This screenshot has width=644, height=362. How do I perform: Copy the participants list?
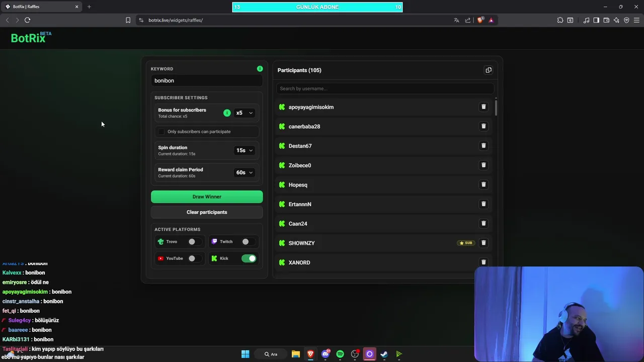coord(489,70)
